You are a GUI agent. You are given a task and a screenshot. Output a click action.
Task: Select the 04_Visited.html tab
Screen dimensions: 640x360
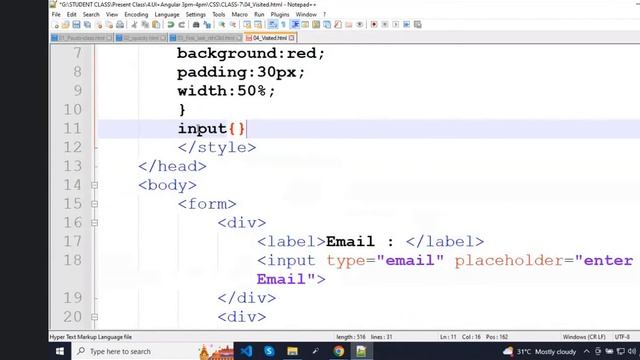click(270, 38)
